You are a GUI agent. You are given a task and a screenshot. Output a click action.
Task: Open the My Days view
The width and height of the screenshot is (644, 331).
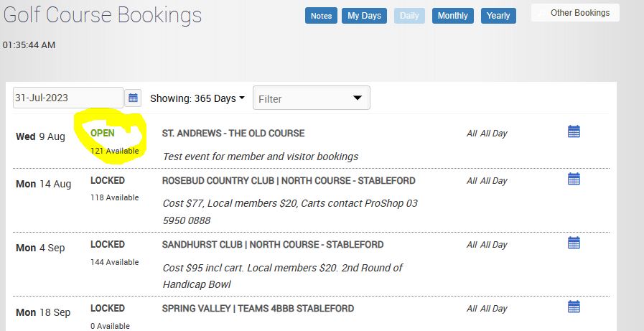click(364, 16)
